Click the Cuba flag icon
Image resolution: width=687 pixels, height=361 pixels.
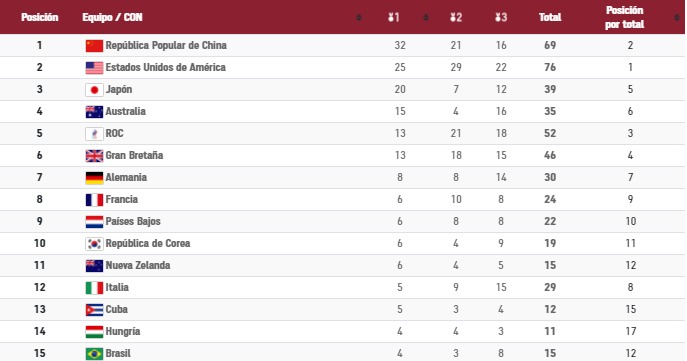click(x=94, y=310)
